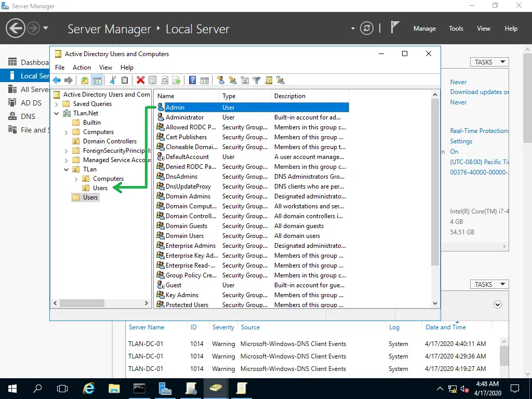Click the Cut scissors icon
The image size is (532, 399).
pyautogui.click(x=113, y=81)
